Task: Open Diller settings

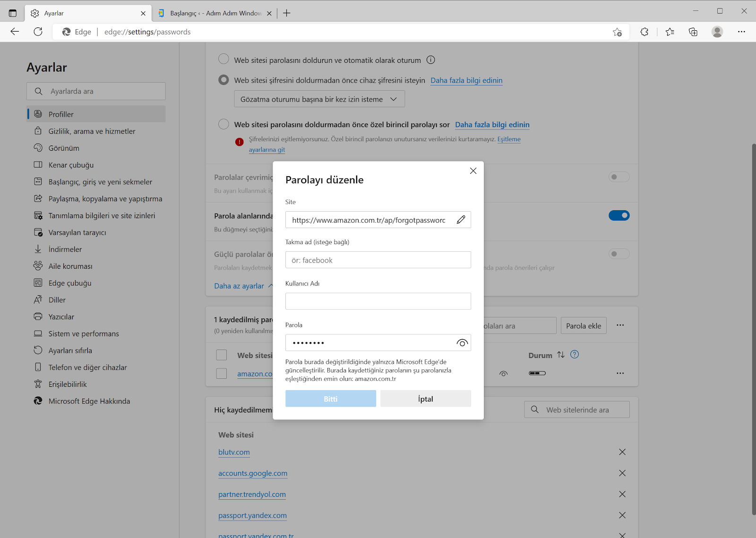Action: 96,300
